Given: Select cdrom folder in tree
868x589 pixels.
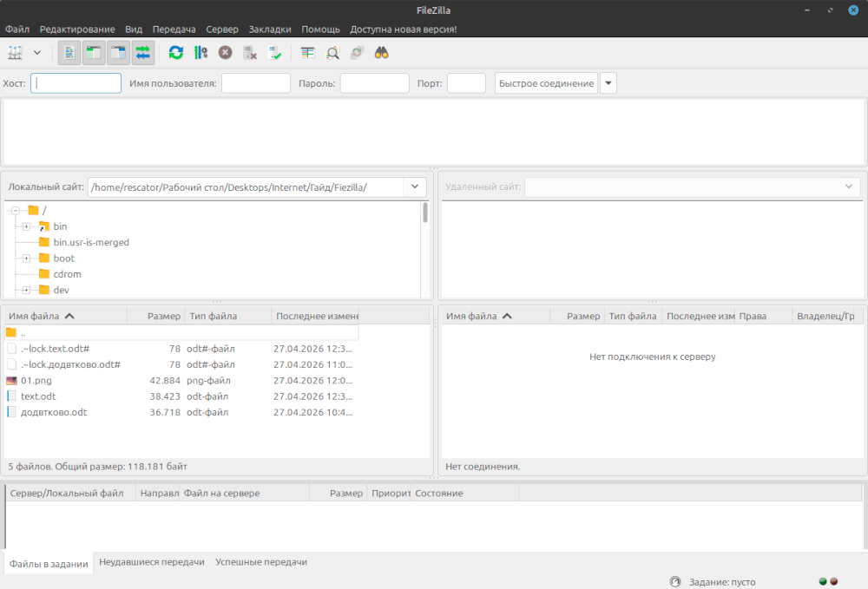Looking at the screenshot, I should 67,274.
